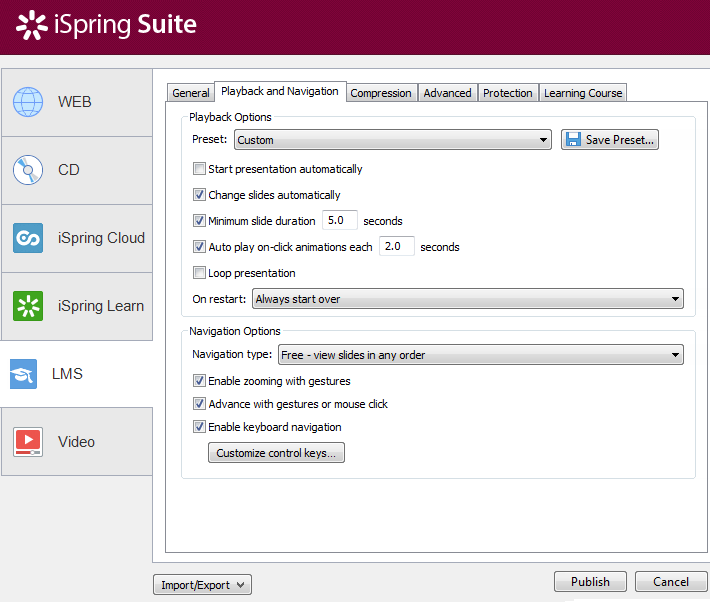710x602 pixels.
Task: Expand the On restart dropdown
Action: pos(468,299)
